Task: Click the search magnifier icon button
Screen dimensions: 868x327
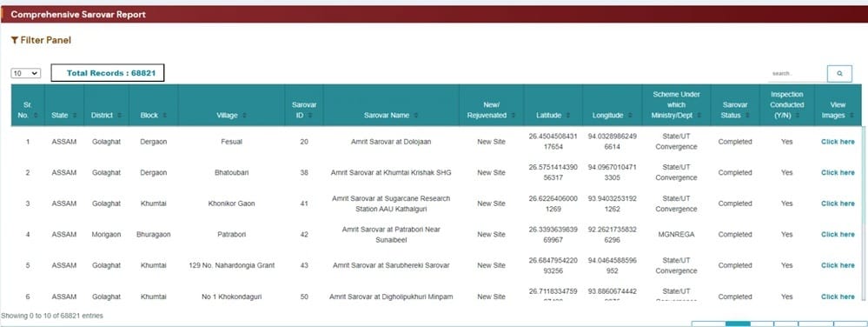Action: tap(839, 73)
